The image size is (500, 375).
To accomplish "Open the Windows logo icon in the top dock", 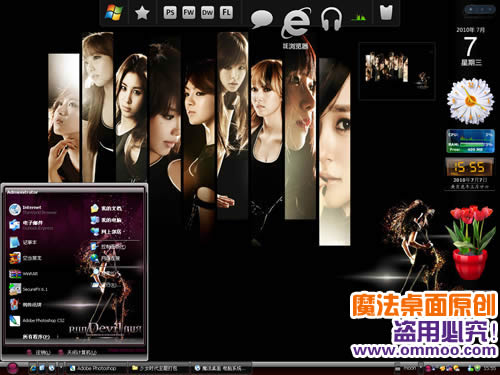I will click(114, 13).
